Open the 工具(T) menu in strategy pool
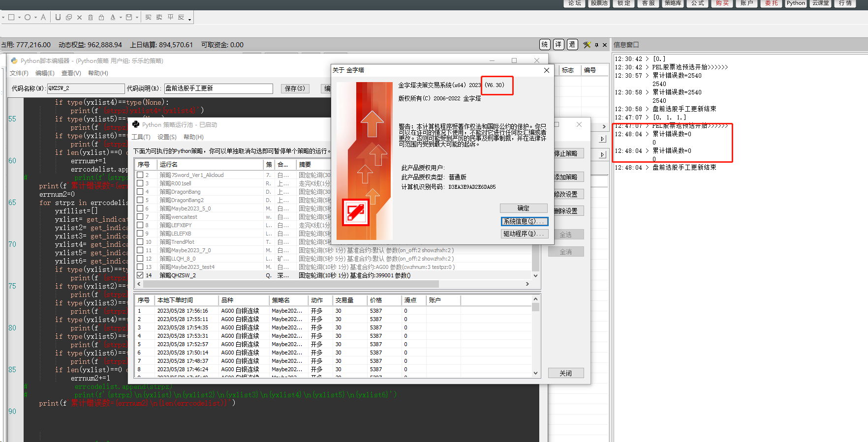Image resolution: width=868 pixels, height=442 pixels. [141, 137]
